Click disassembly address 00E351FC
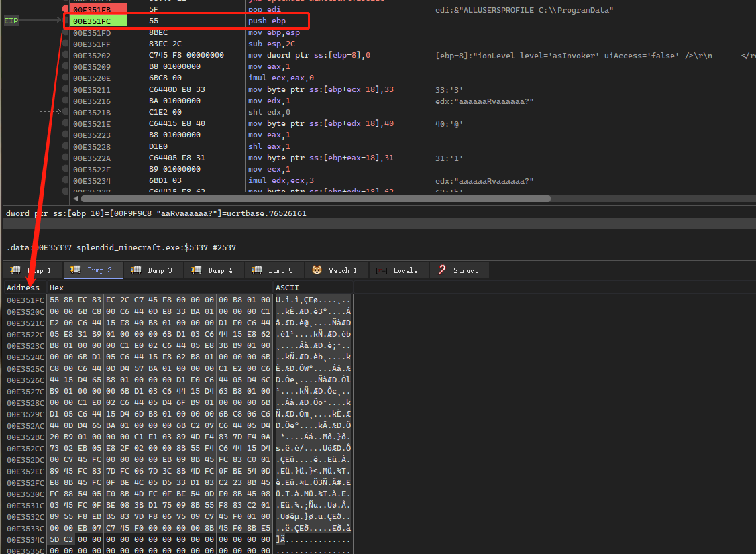This screenshot has width=756, height=554. click(92, 21)
